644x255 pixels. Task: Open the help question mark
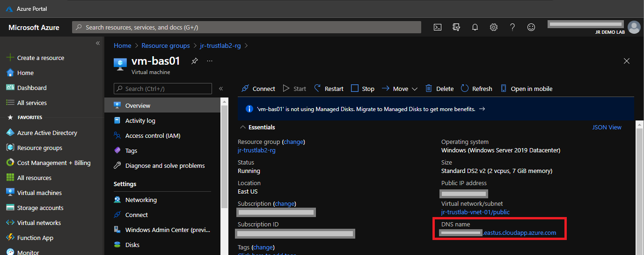point(512,27)
